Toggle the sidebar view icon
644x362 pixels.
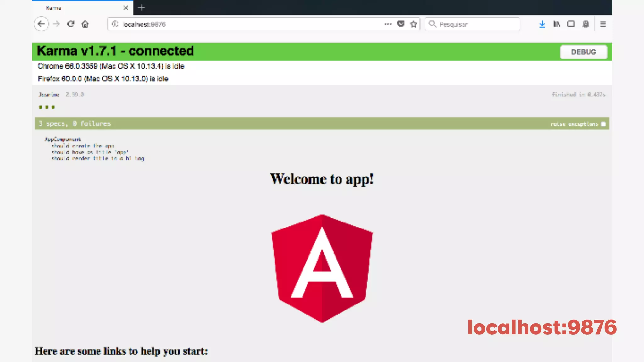[571, 24]
